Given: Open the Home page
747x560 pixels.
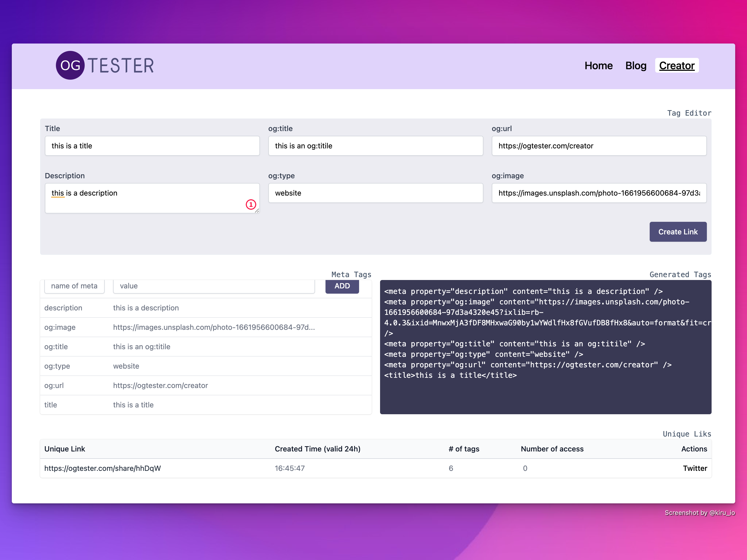Looking at the screenshot, I should point(598,66).
